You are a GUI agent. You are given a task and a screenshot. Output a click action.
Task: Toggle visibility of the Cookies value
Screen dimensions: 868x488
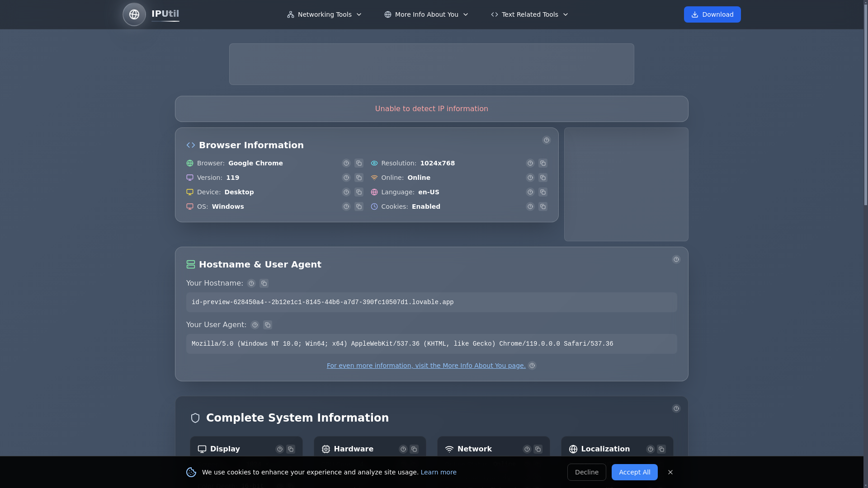pos(530,206)
